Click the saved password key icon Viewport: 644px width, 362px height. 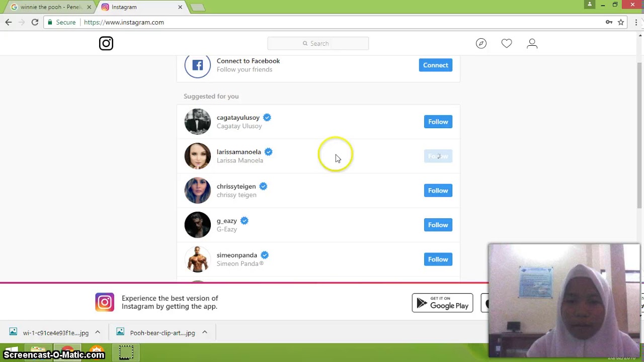pyautogui.click(x=609, y=22)
